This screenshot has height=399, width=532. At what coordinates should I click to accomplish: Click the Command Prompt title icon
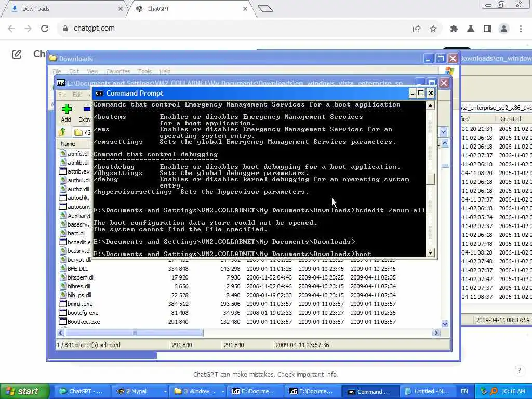tap(99, 94)
